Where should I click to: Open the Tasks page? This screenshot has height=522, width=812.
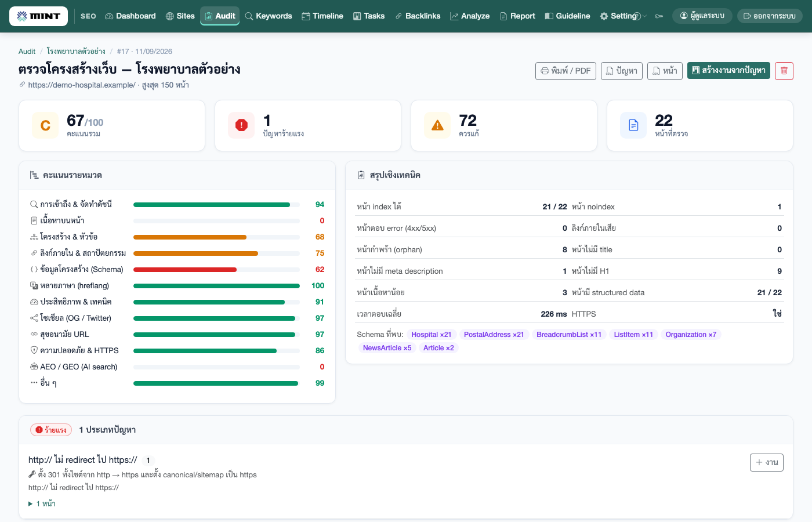pos(369,16)
